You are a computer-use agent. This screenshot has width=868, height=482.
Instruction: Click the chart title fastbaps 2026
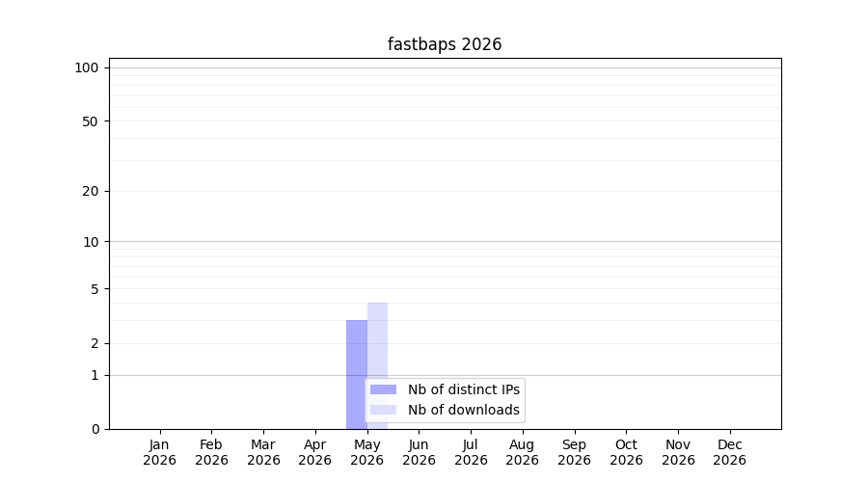tap(445, 44)
